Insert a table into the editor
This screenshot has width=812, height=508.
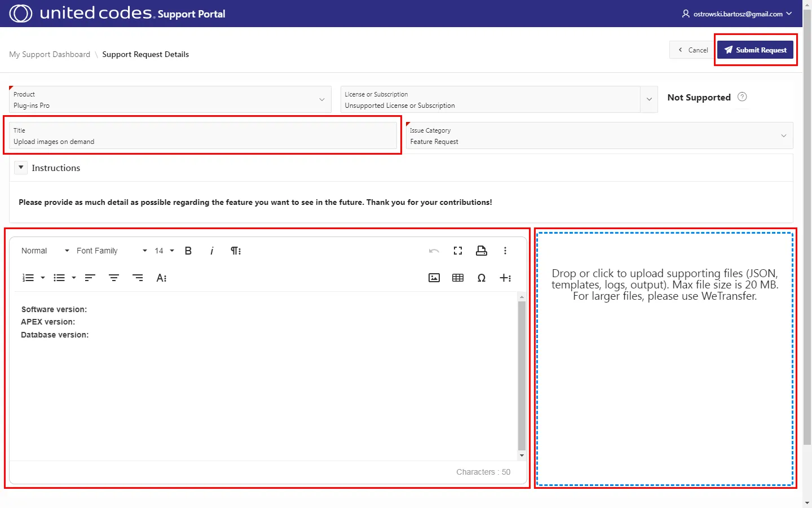point(458,278)
